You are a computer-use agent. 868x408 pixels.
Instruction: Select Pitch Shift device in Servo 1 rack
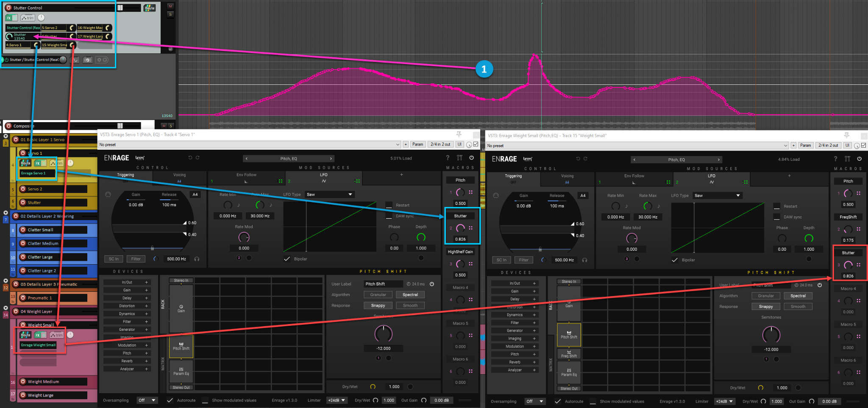(x=181, y=346)
